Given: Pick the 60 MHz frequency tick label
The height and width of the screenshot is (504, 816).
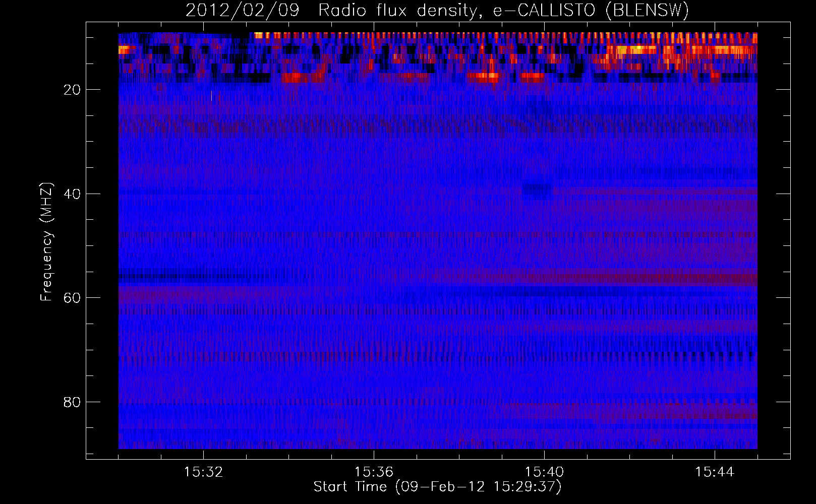Looking at the screenshot, I should (73, 298).
